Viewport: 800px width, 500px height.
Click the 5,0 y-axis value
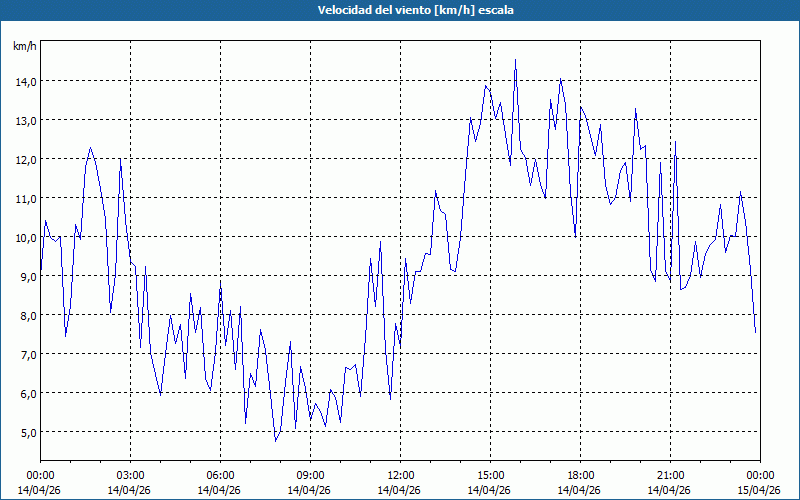coord(26,432)
